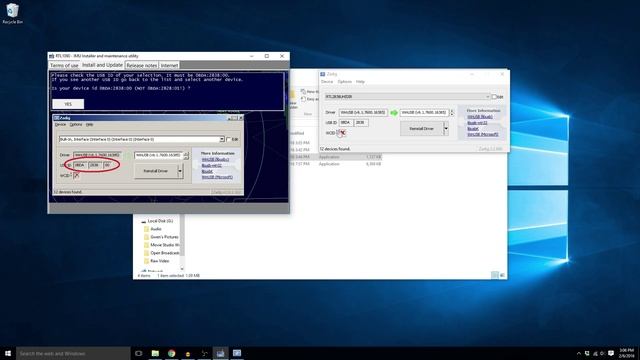Click the '12 devices found.' status text in Zadig
Image resolution: width=640 pixels, height=360 pixels.
tap(335, 149)
